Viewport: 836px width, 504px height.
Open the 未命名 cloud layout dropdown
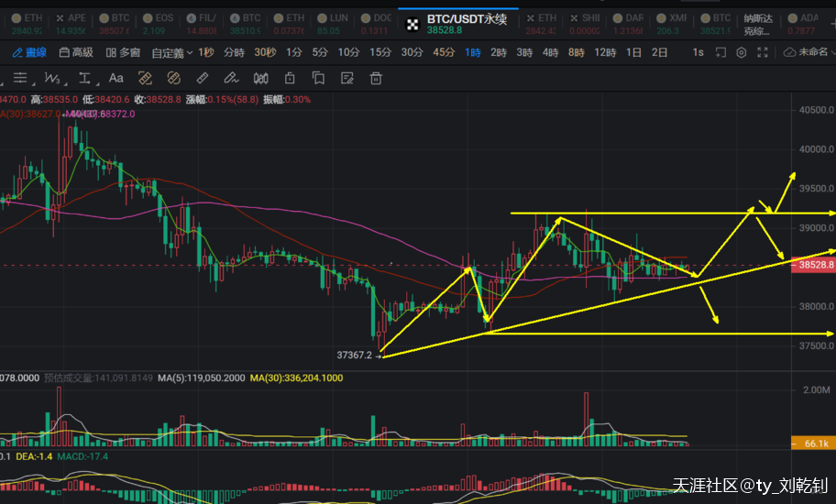click(x=805, y=52)
